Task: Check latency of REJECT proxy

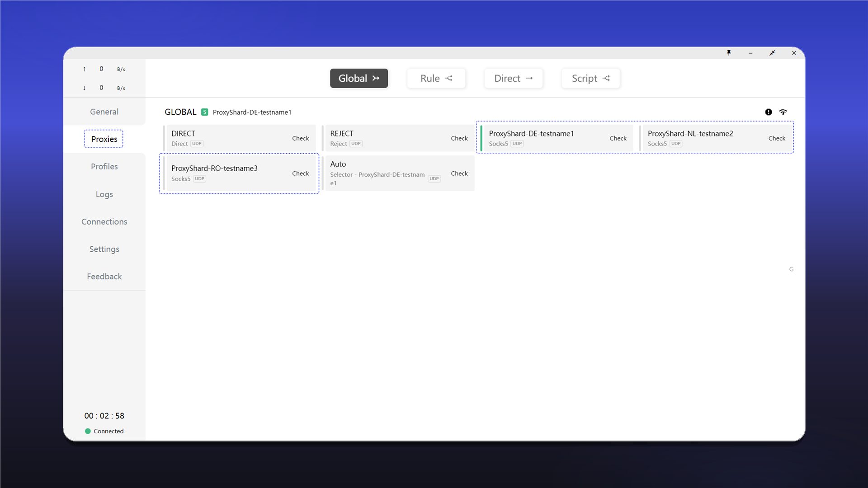Action: (x=459, y=138)
